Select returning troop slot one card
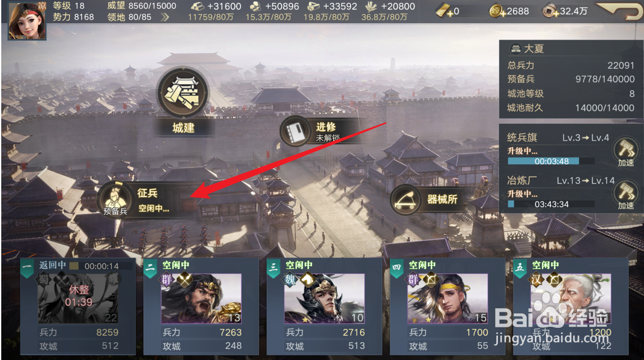Screen dimensions: 644x360 pos(78,306)
